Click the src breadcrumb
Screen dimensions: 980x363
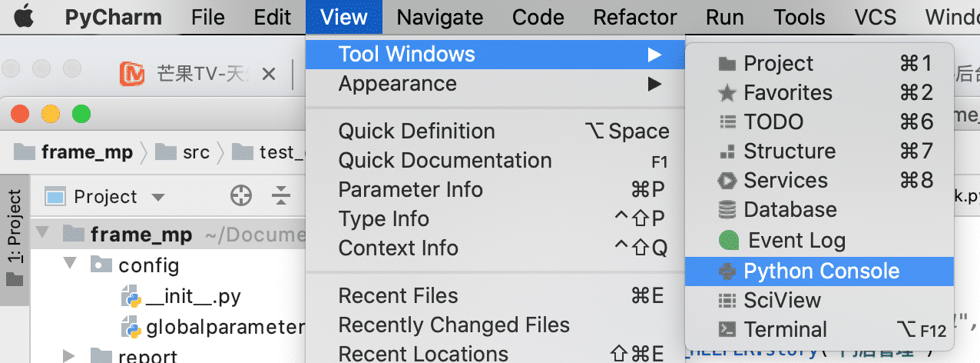click(x=196, y=152)
